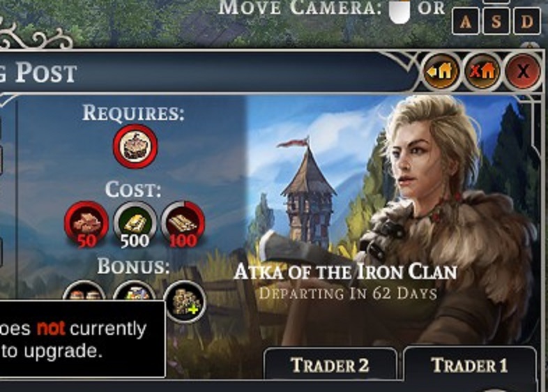Click the required building icon under Requires
548x392 pixels.
pos(135,146)
